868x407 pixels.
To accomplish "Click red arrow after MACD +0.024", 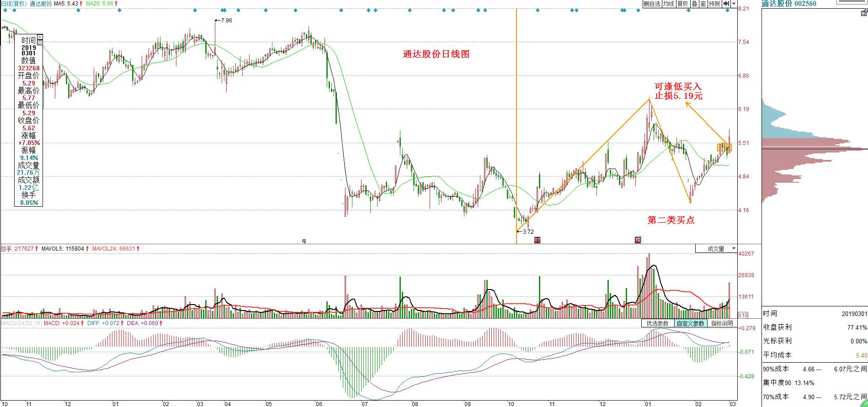I will tap(82, 323).
